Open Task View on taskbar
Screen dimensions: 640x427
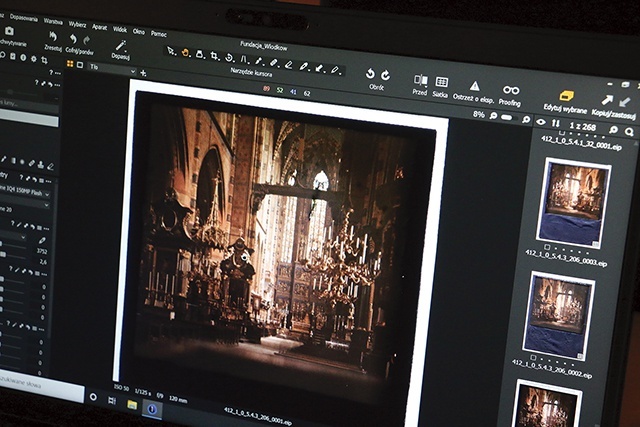coord(112,400)
